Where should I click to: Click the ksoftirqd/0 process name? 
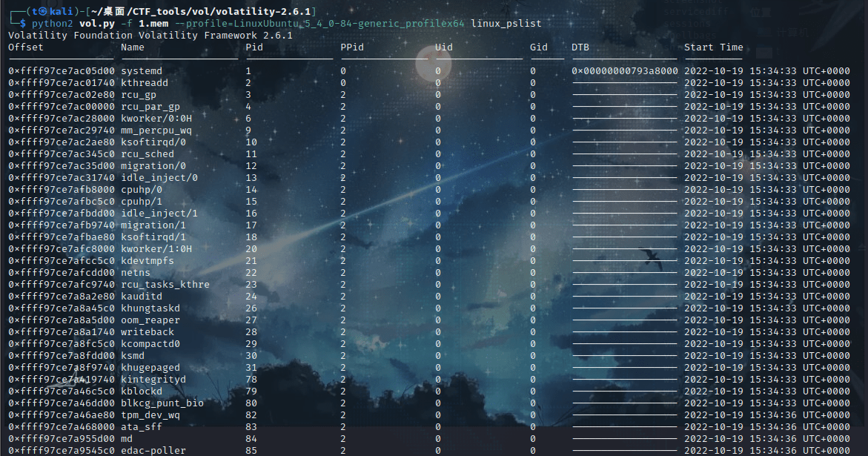153,142
